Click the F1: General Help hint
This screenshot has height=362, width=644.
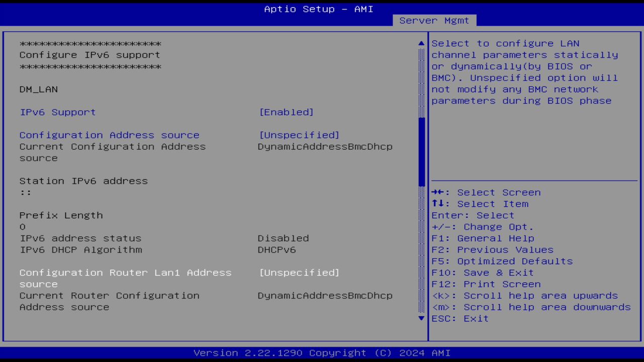point(483,238)
